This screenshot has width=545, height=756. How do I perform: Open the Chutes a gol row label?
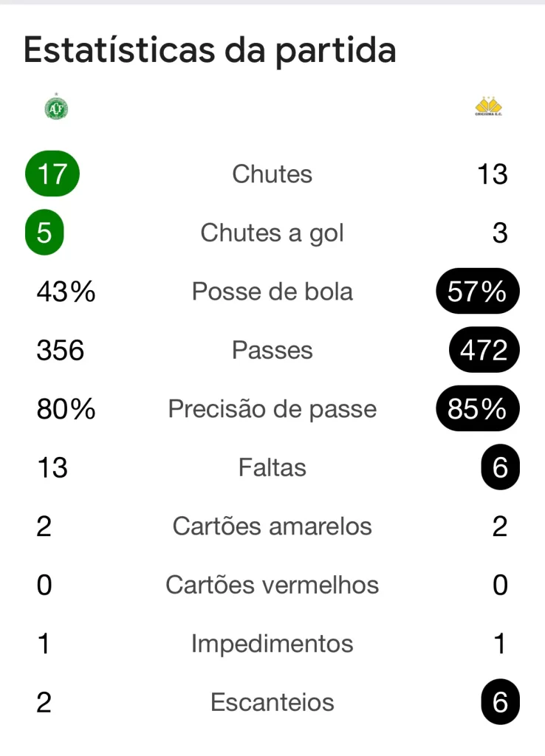pos(272,233)
